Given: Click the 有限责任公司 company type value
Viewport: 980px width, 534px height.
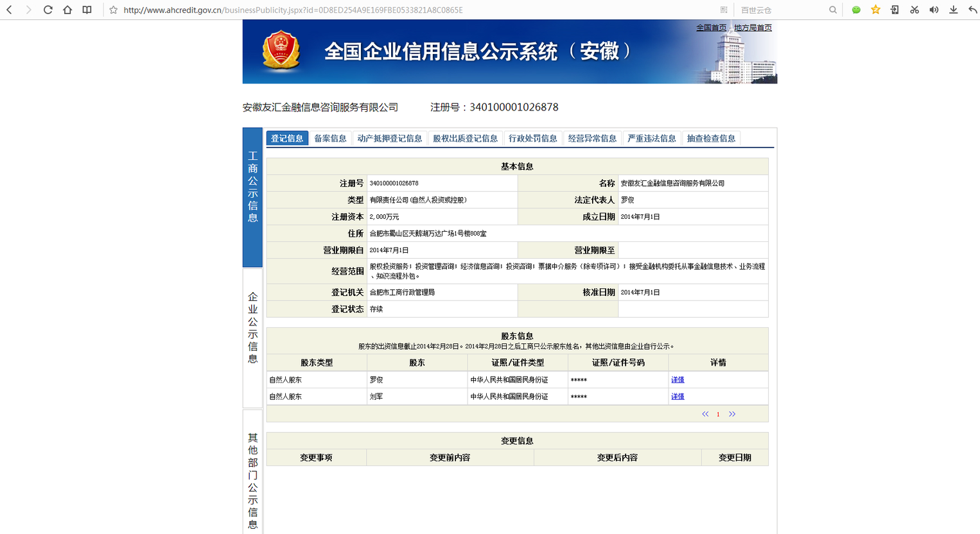Looking at the screenshot, I should point(418,200).
